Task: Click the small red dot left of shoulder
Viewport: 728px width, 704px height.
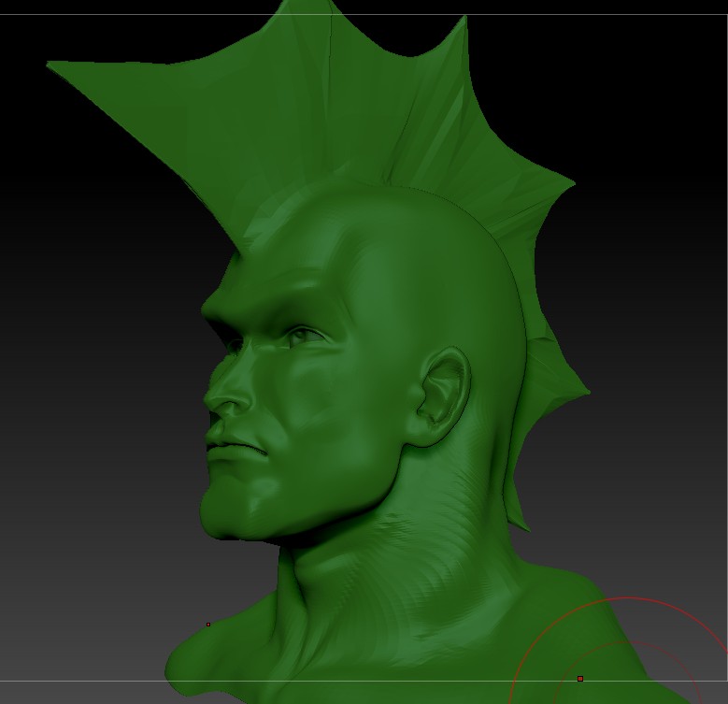Action: 208,624
